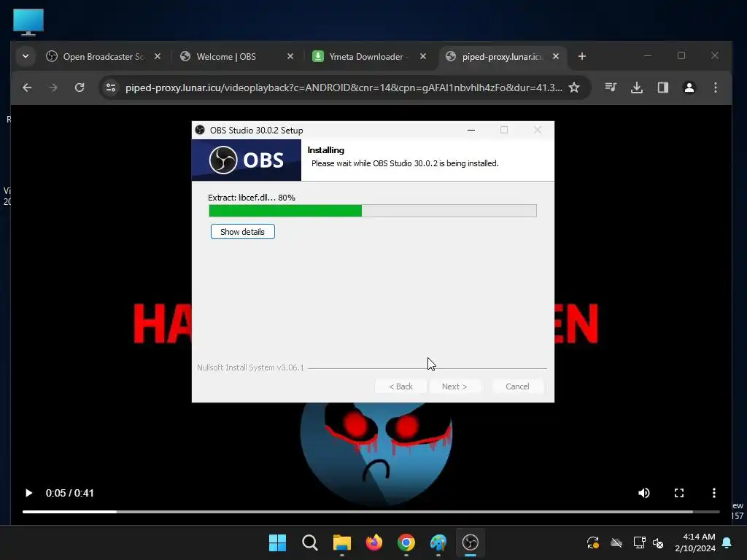Click the < Back button in installer

pos(400,386)
